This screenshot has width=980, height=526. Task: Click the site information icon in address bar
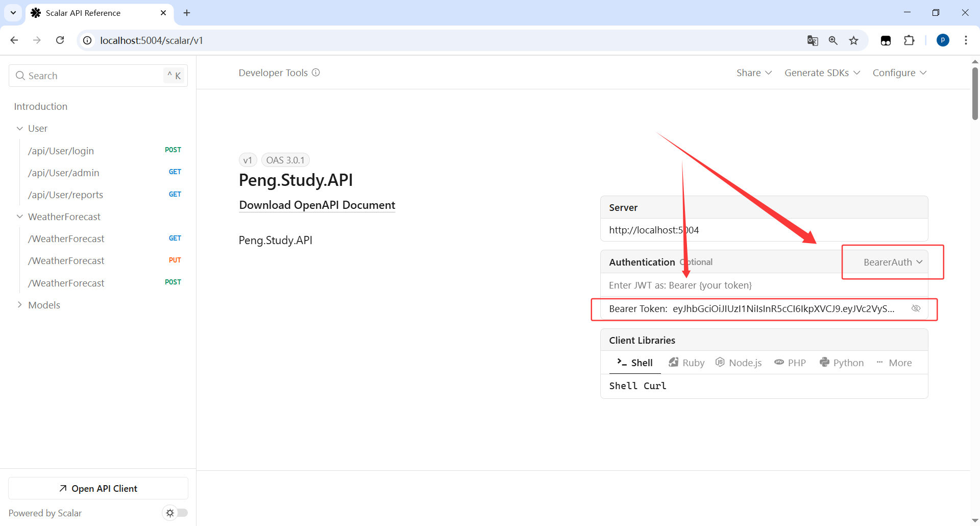tap(88, 40)
